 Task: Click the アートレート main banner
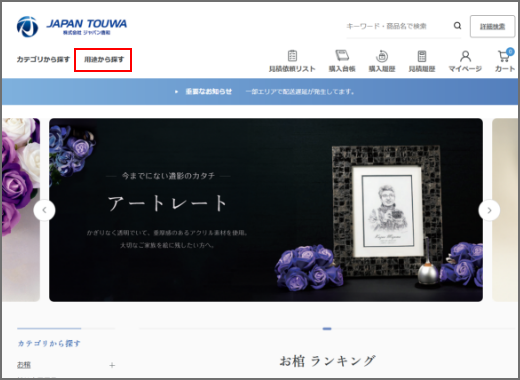click(x=266, y=210)
